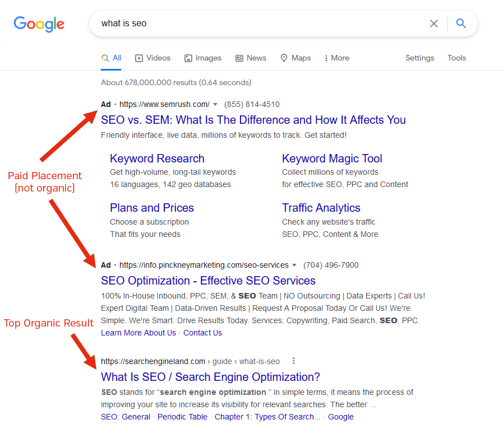Click the 'About 678,000,000 results' stats text

[x=176, y=82]
